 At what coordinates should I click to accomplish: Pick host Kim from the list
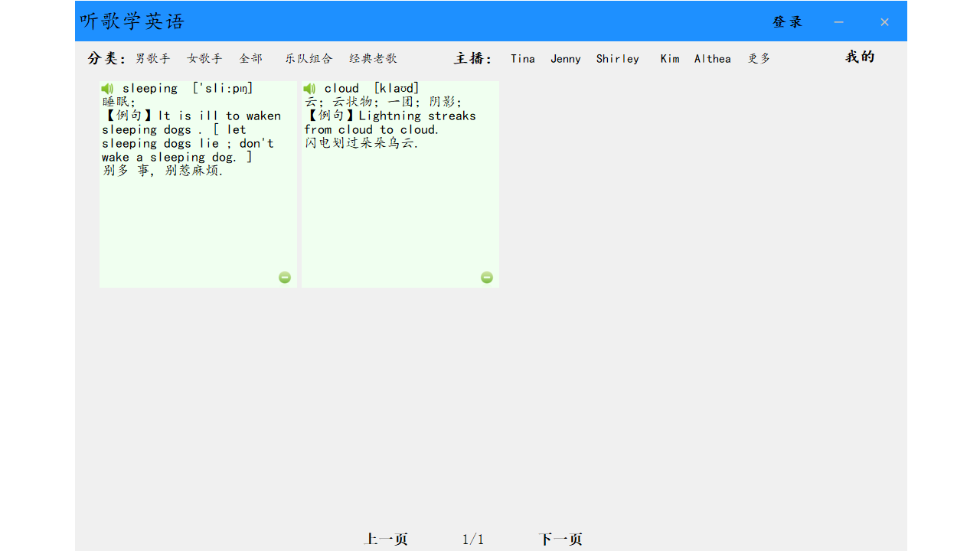[x=670, y=59]
